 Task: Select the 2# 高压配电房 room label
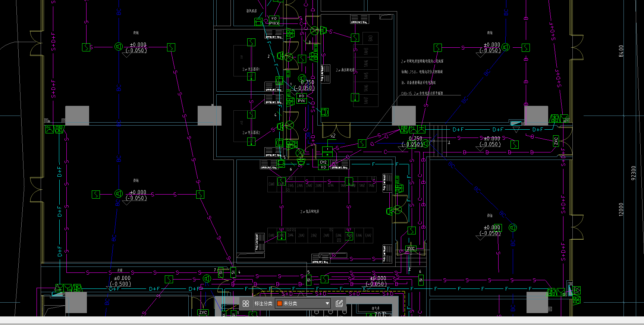345,70
